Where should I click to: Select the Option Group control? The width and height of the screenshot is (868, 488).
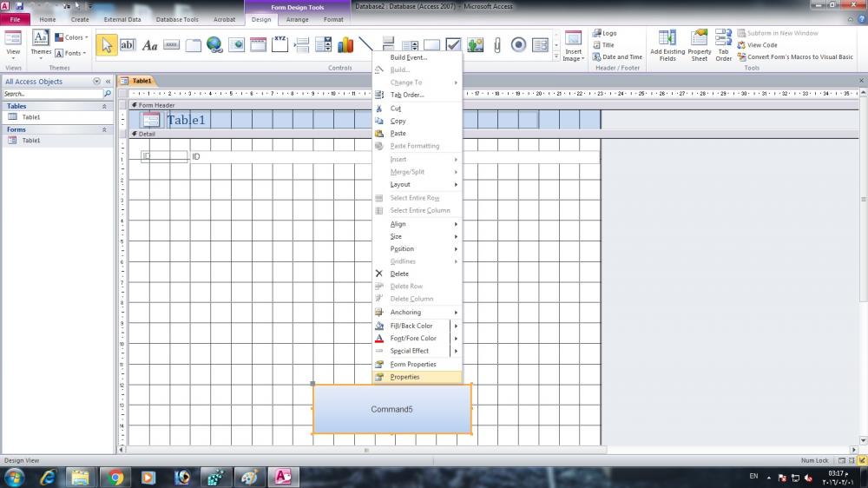pyautogui.click(x=279, y=45)
